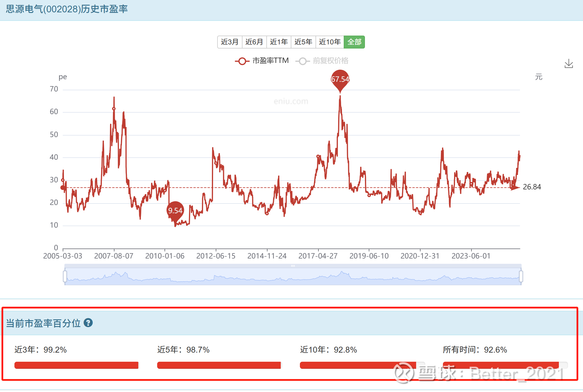Click the percentile help question-mark icon
583x392 pixels.
click(88, 323)
